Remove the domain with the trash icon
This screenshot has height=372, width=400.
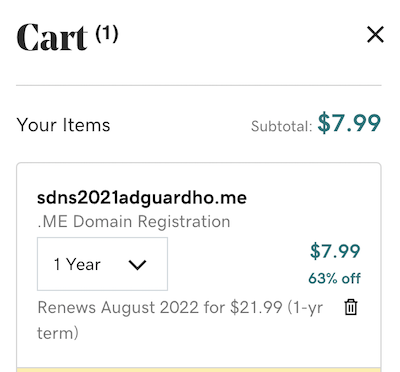[x=351, y=307]
